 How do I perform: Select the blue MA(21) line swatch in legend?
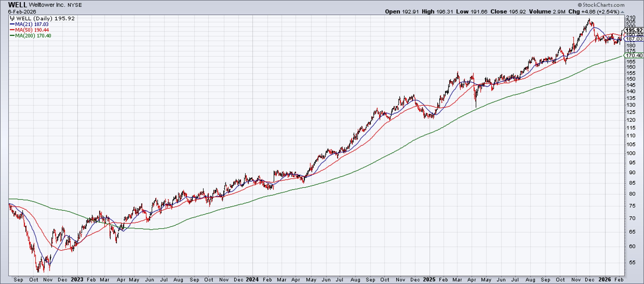pyautogui.click(x=12, y=24)
